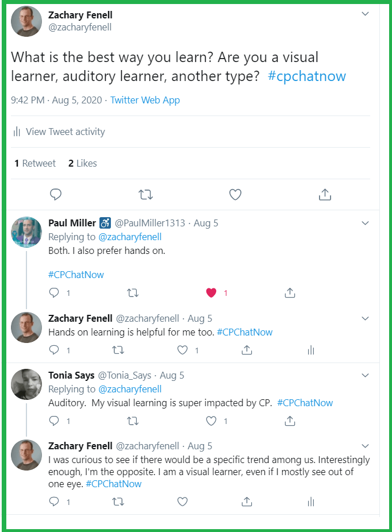Image resolution: width=392 pixels, height=532 pixels.
Task: Expand the options chevron on Tonia Says' reply
Action: 366,375
